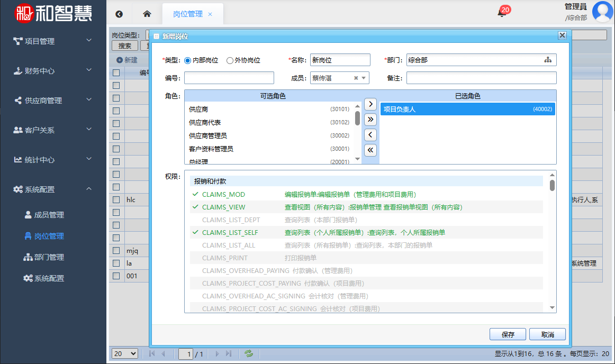This screenshot has height=364, width=615.
Task: Click the 权限 list scrollbar thumb
Action: (x=552, y=185)
